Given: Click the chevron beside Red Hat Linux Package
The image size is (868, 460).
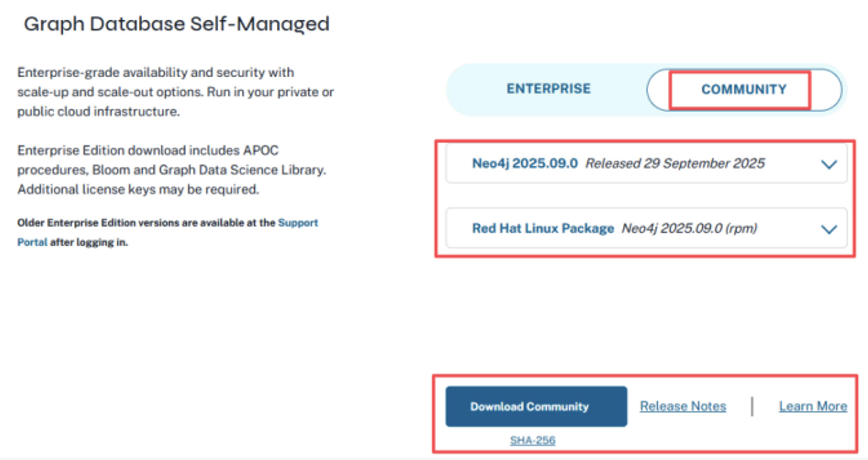Looking at the screenshot, I should point(829,229).
